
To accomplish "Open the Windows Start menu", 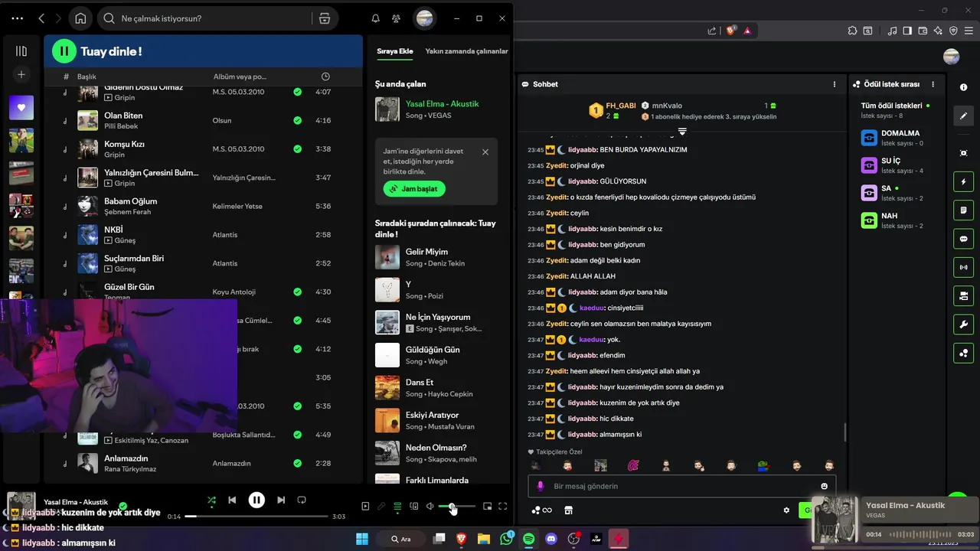I will (362, 539).
